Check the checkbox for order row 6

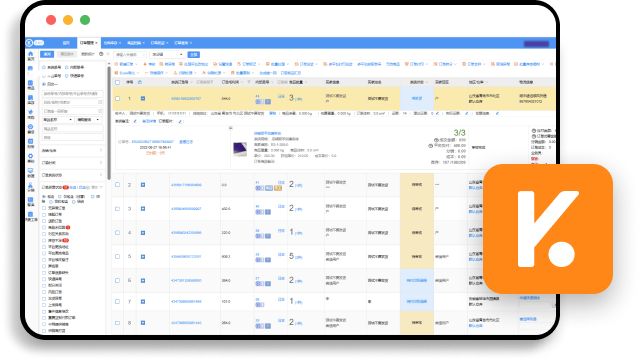pos(117,280)
